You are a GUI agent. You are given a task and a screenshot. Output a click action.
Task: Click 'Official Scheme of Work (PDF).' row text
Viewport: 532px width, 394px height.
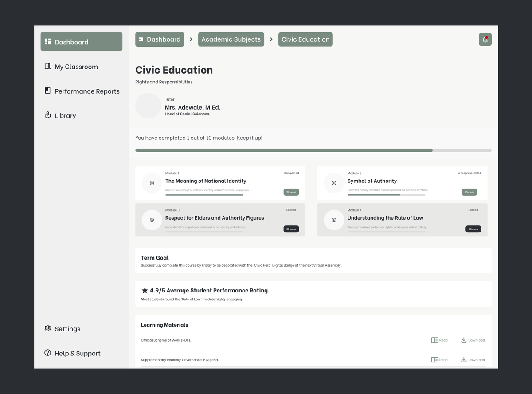pos(166,340)
